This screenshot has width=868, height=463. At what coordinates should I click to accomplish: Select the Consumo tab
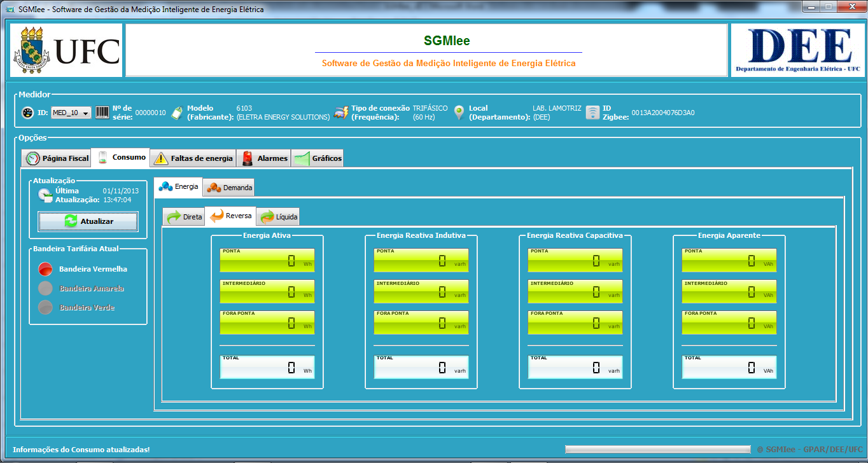[122, 157]
